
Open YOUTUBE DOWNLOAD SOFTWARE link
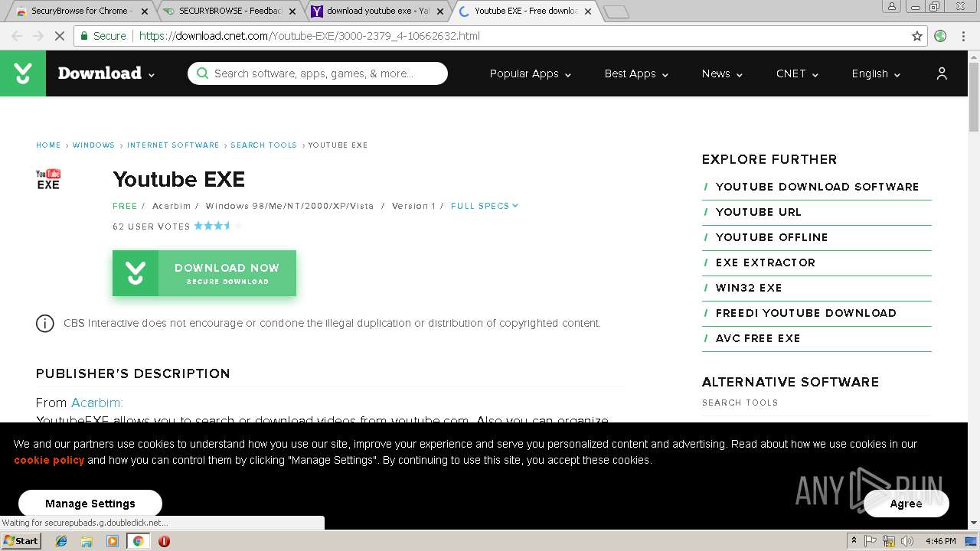click(817, 187)
